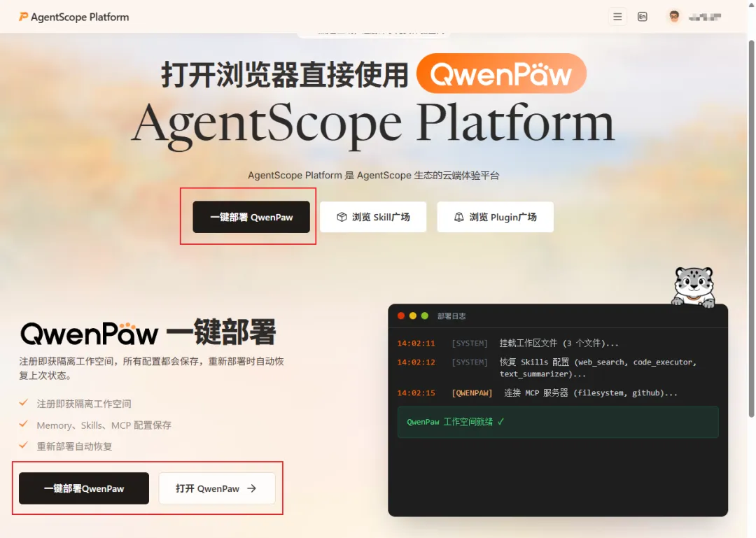The image size is (756, 538).
Task: Open the hamburger menu icon
Action: [x=617, y=17]
